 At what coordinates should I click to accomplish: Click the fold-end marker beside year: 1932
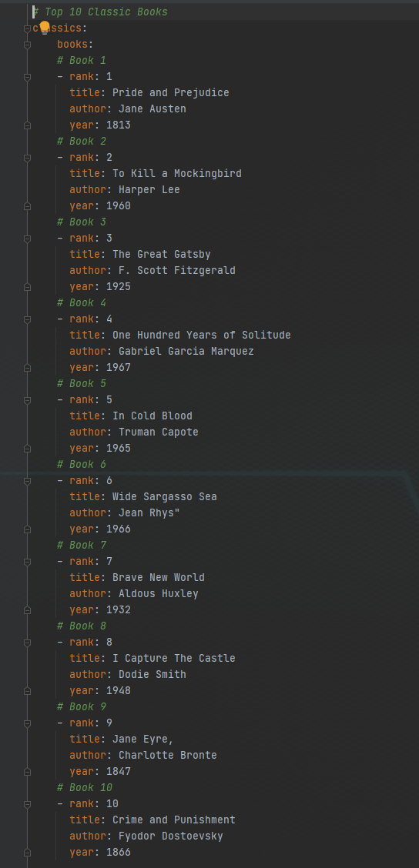[x=27, y=610]
